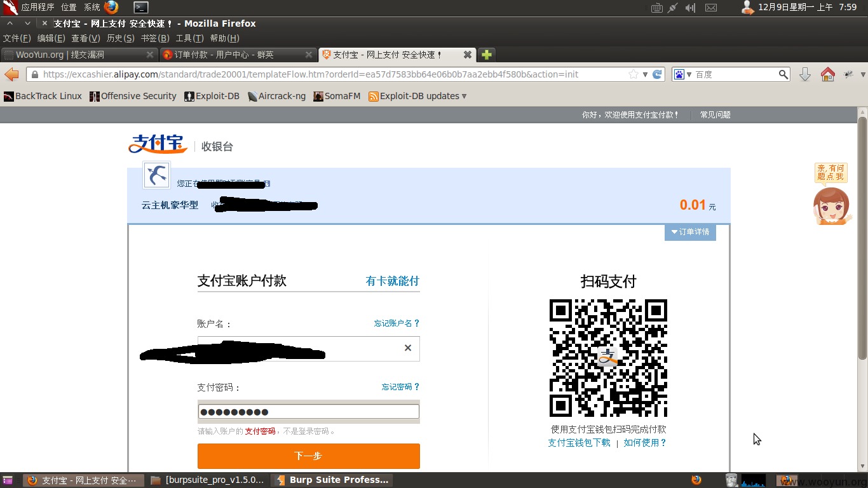Bookmark this page with the star
This screenshot has width=868, height=488.
tap(634, 74)
